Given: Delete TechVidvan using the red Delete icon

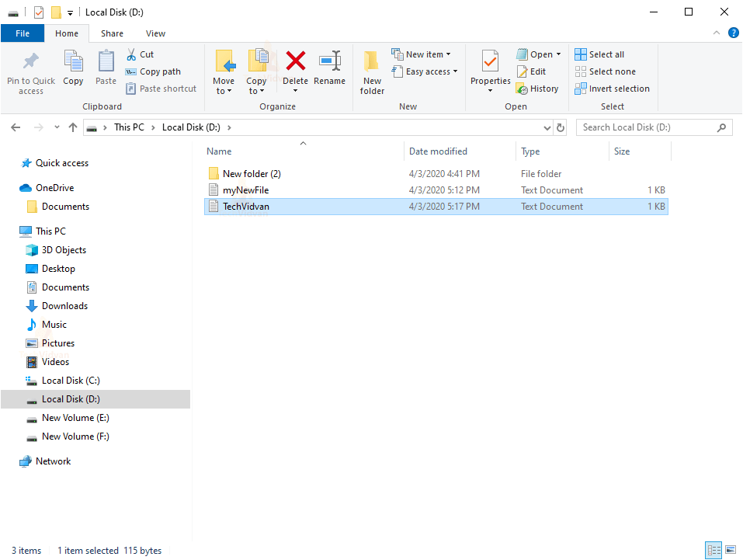Looking at the screenshot, I should [x=295, y=70].
